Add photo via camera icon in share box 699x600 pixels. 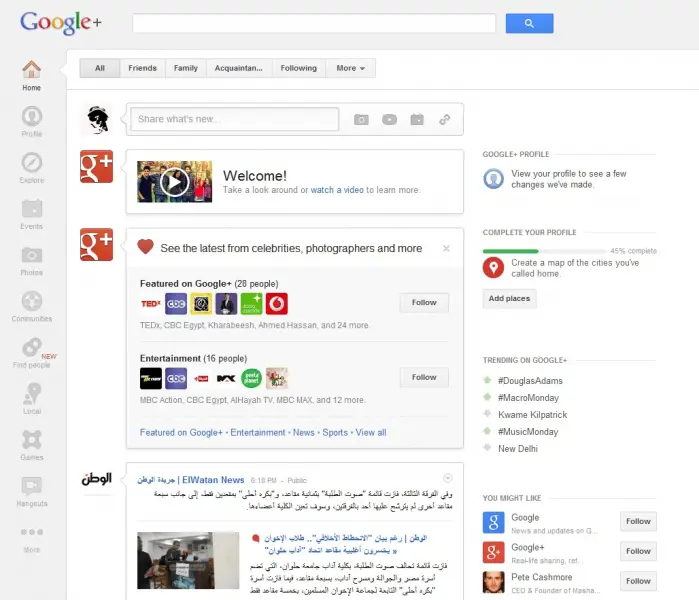pos(361,119)
